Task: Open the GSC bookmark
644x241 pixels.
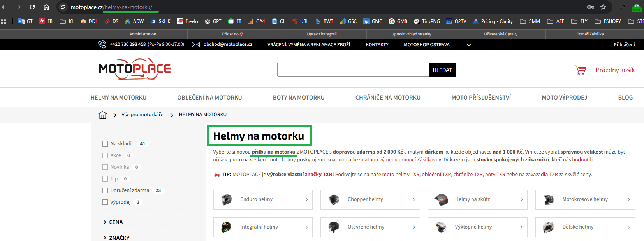Action: (348, 21)
